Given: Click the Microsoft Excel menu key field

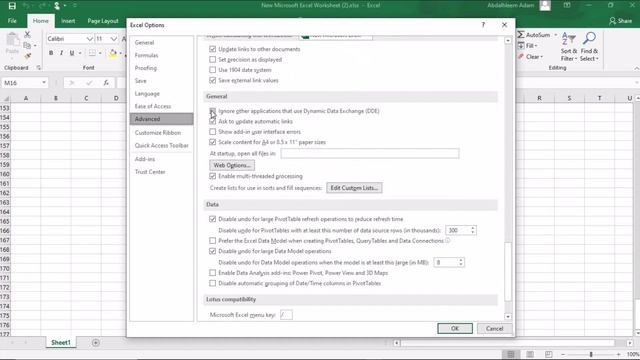Looking at the screenshot, I should click(x=286, y=315).
